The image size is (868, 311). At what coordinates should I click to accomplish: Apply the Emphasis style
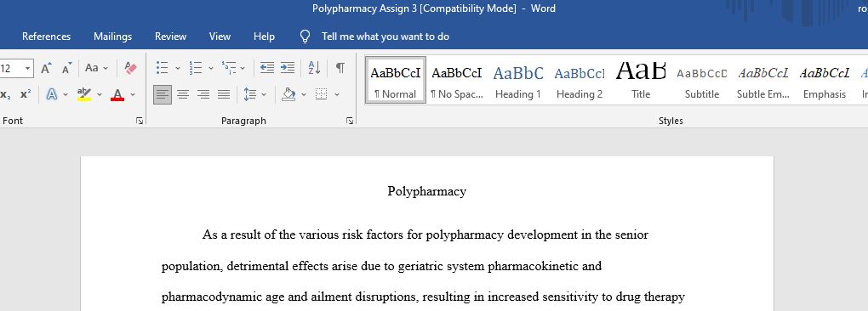pyautogui.click(x=825, y=80)
